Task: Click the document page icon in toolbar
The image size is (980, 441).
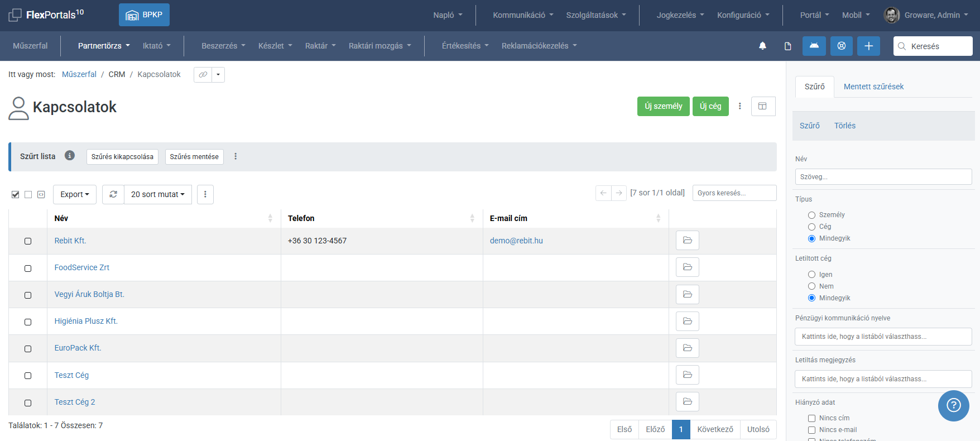Action: [x=788, y=46]
